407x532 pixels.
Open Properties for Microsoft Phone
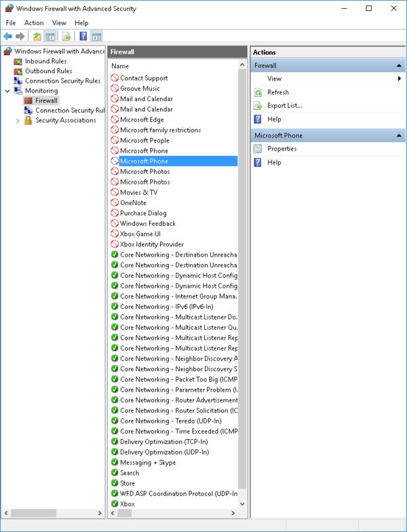point(282,149)
